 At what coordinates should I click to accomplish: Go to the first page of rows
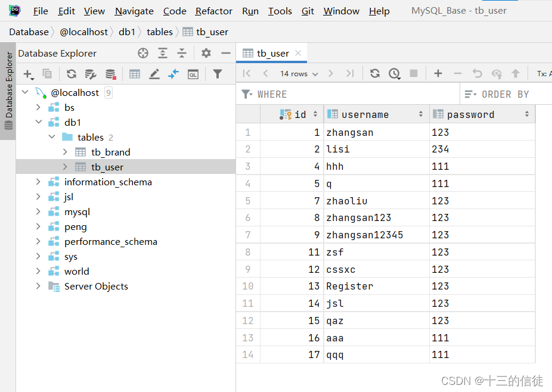(247, 73)
